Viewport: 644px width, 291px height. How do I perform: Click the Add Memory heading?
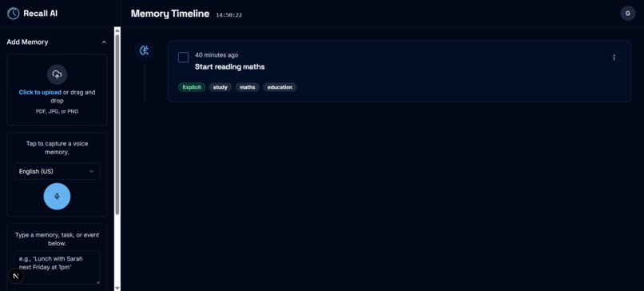(x=27, y=42)
